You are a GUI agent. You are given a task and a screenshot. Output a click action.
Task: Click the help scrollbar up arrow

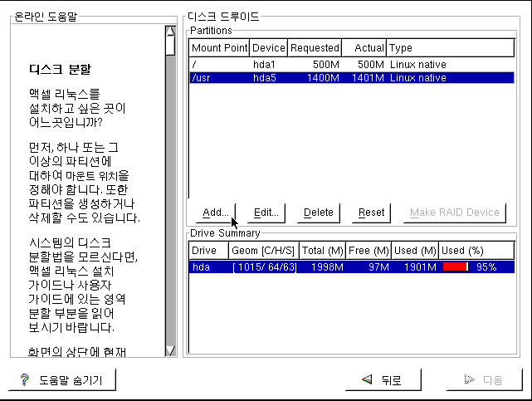[x=170, y=32]
